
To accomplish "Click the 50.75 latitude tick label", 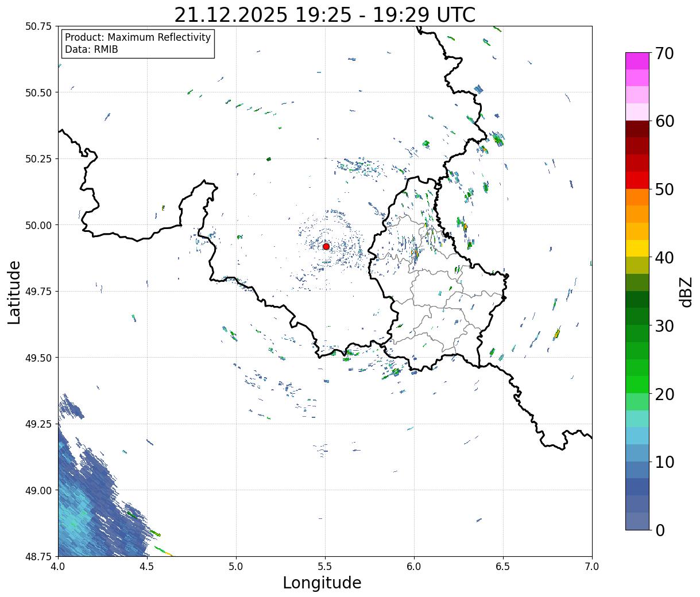I will point(38,26).
